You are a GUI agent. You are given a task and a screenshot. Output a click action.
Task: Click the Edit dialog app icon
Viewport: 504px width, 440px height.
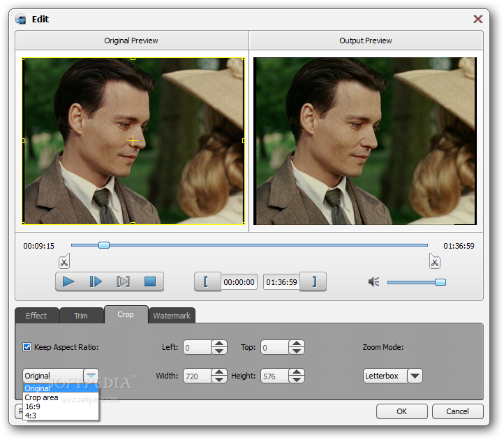[21, 19]
